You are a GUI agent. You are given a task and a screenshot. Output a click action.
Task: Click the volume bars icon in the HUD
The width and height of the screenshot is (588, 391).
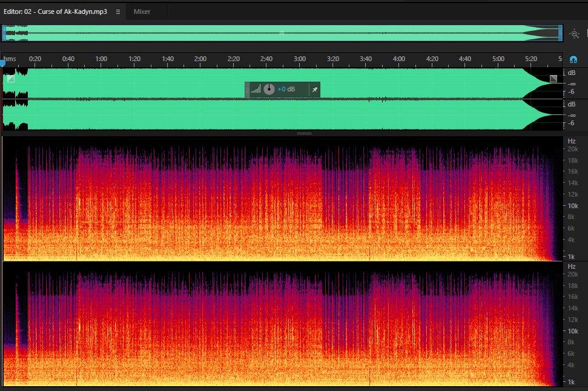(256, 89)
